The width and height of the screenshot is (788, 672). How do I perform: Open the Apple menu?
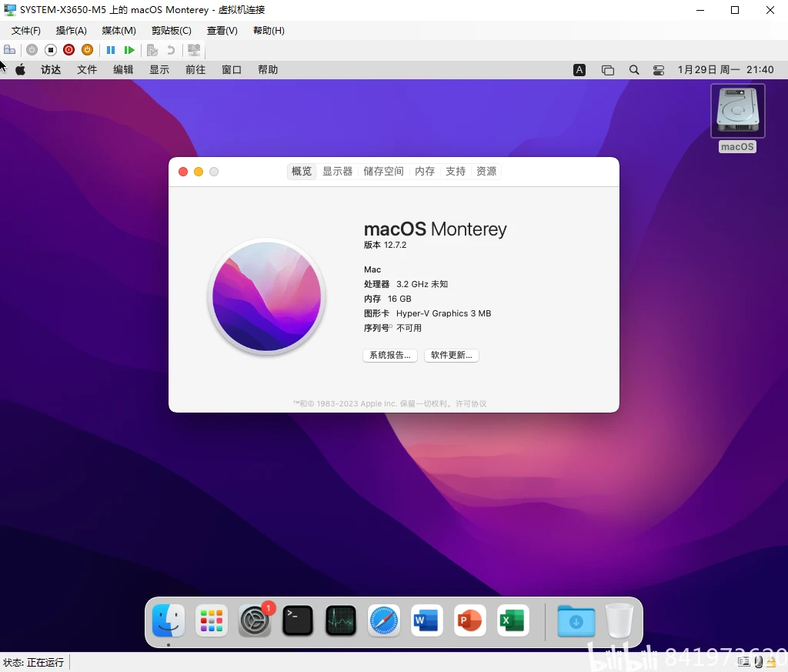pyautogui.click(x=21, y=70)
